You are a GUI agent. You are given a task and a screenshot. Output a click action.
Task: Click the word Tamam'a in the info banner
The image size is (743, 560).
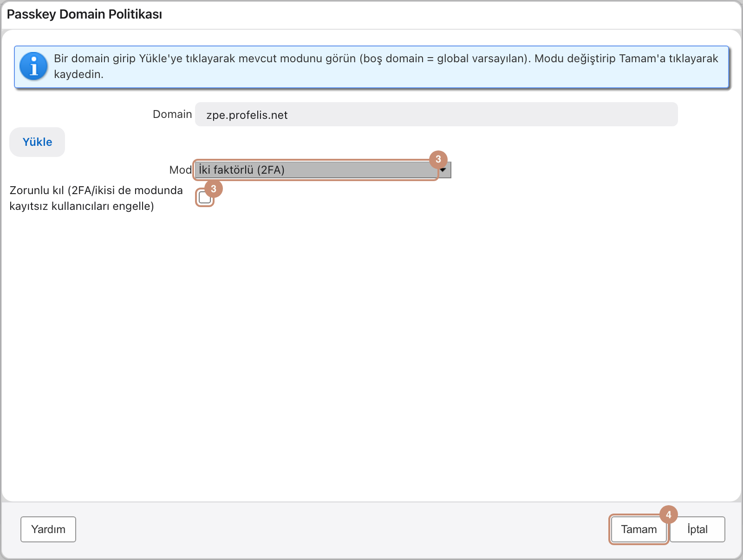point(642,59)
